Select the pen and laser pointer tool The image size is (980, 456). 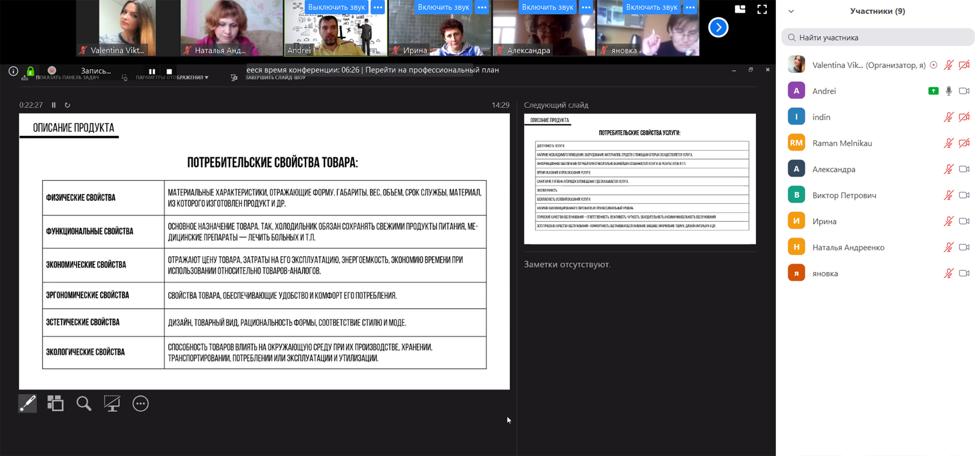tap(28, 404)
